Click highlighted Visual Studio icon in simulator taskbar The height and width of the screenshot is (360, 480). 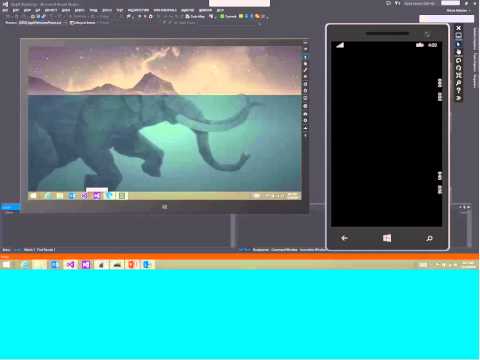coord(97,196)
